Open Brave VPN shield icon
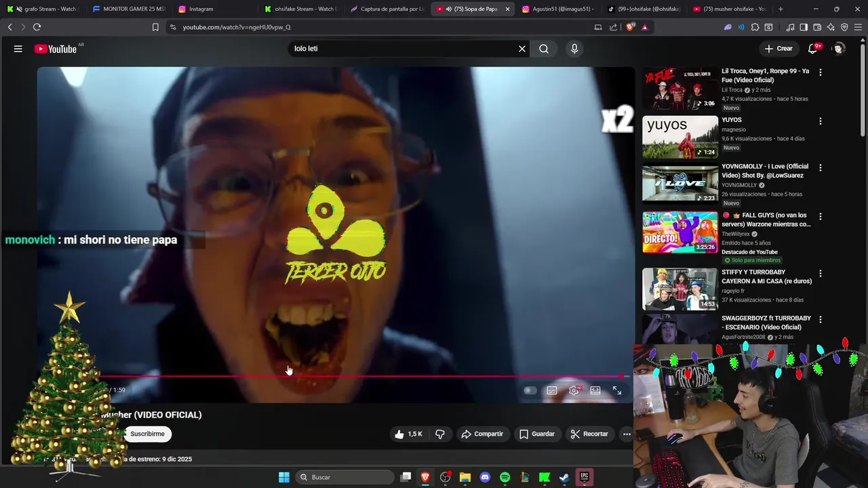 pos(844,27)
